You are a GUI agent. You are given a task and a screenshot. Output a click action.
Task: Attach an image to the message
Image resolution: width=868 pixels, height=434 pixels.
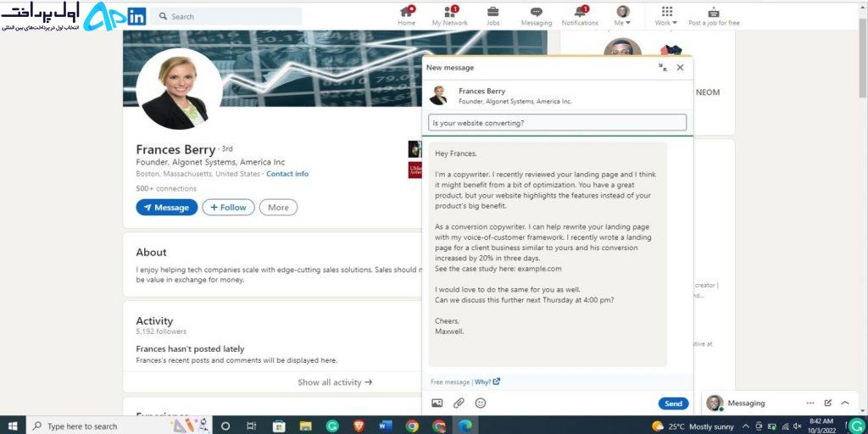[x=437, y=403]
